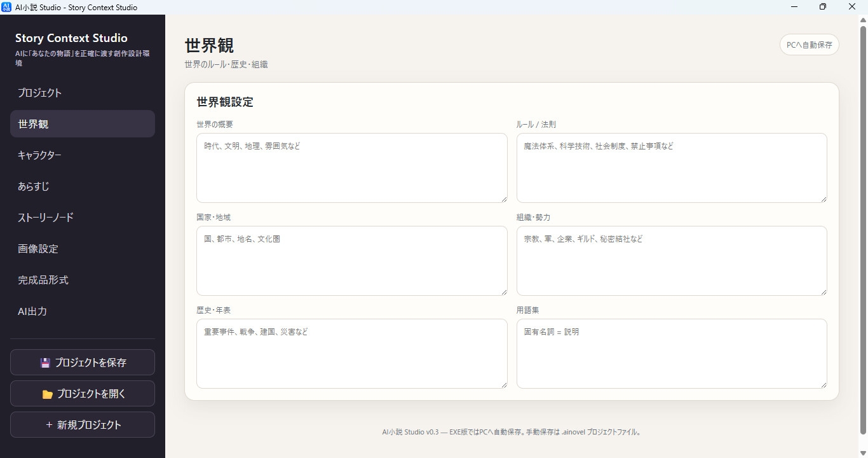Restore down the application window

point(823,7)
